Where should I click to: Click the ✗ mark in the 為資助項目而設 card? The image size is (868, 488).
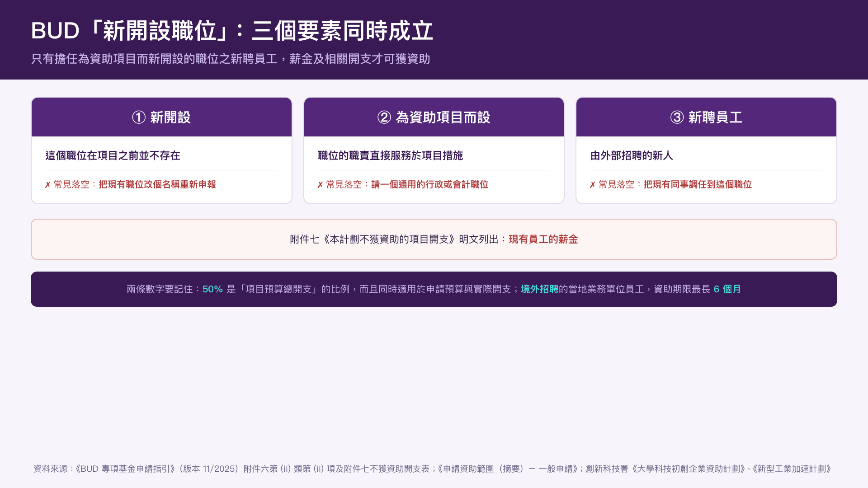point(320,185)
